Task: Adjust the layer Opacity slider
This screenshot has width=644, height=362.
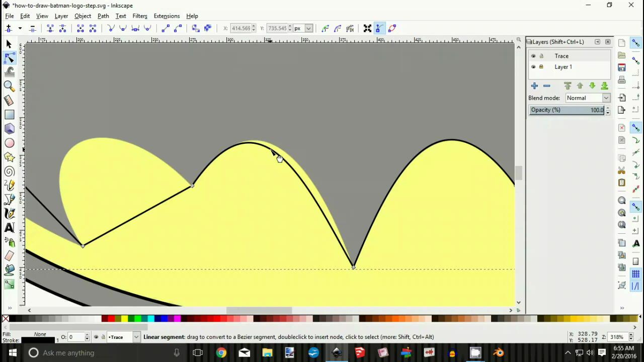Action: (x=567, y=110)
